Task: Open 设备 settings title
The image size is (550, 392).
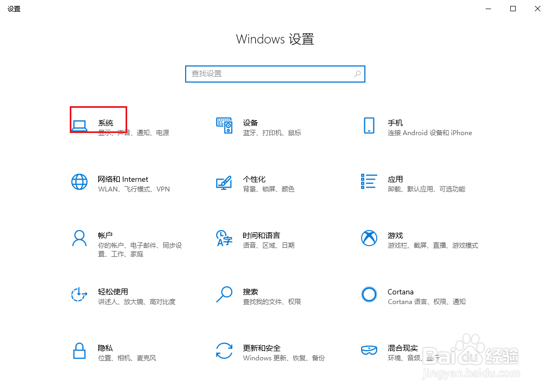Action: (x=251, y=123)
